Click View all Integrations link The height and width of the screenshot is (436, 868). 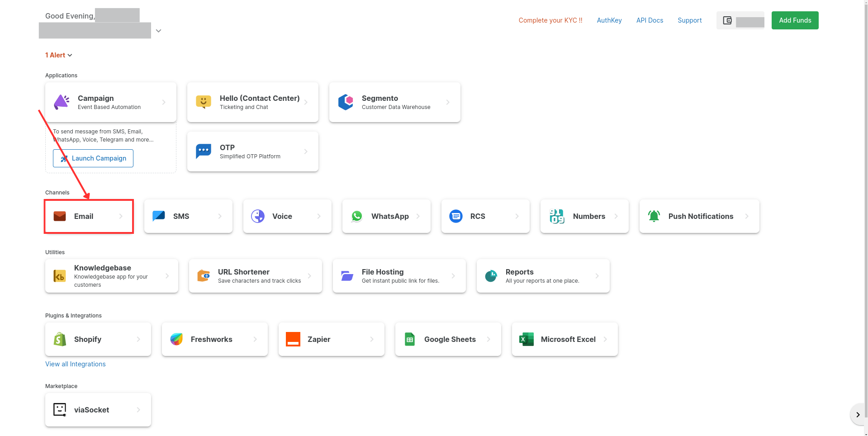point(76,364)
